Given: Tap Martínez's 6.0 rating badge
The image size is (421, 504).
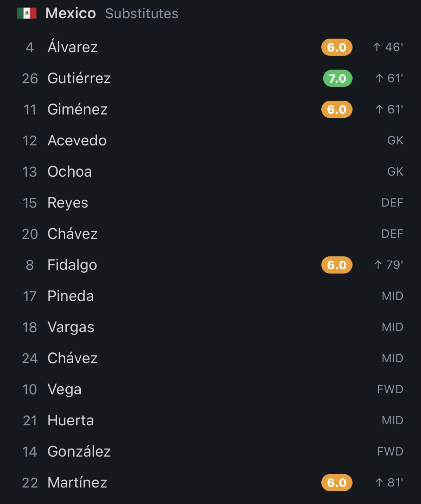Looking at the screenshot, I should (x=337, y=483).
